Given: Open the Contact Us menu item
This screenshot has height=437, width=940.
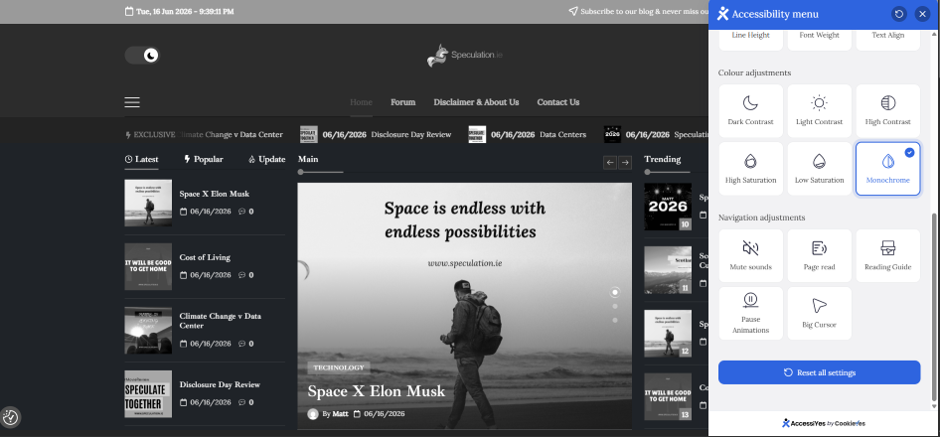Looking at the screenshot, I should click(558, 102).
